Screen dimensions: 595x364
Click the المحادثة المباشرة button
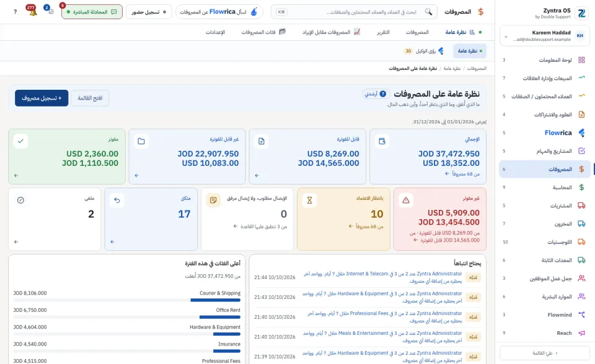click(92, 12)
